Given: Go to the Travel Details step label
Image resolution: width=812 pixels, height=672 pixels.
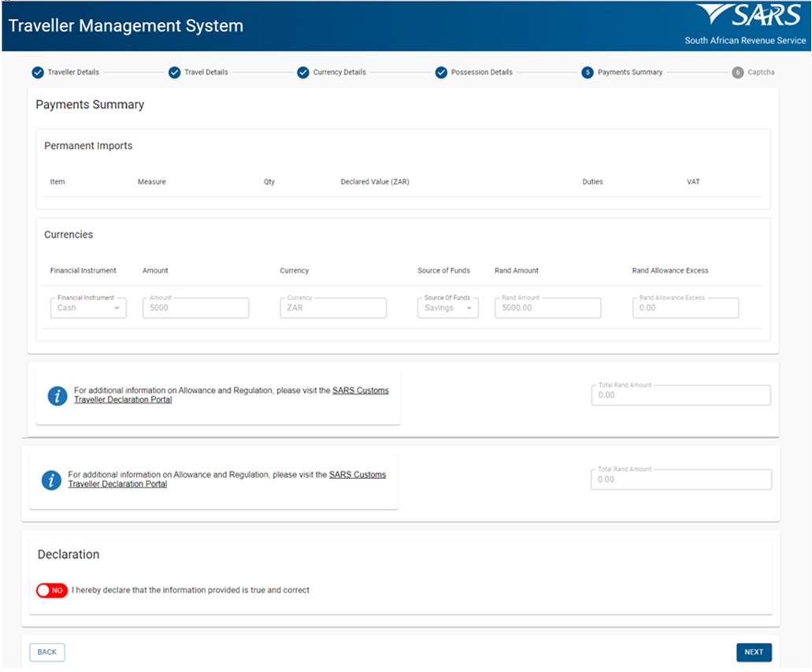Looking at the screenshot, I should [206, 72].
